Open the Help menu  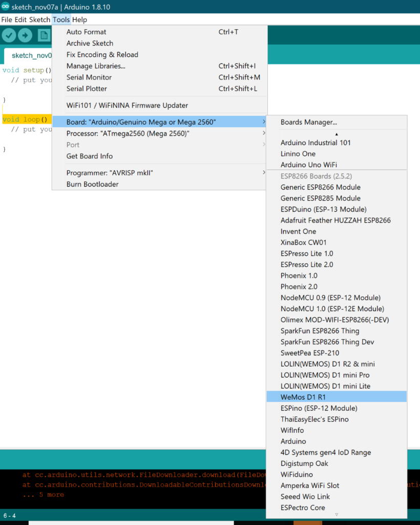click(79, 19)
